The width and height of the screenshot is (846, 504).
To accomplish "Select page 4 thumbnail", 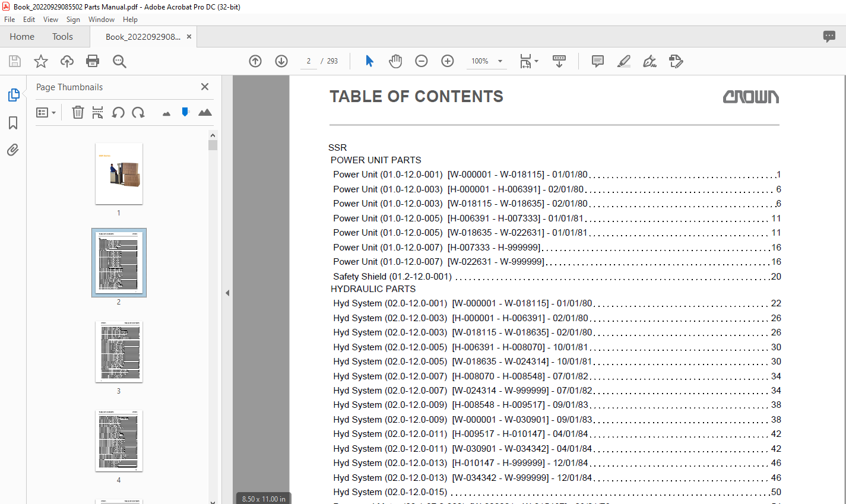I will pos(119,440).
